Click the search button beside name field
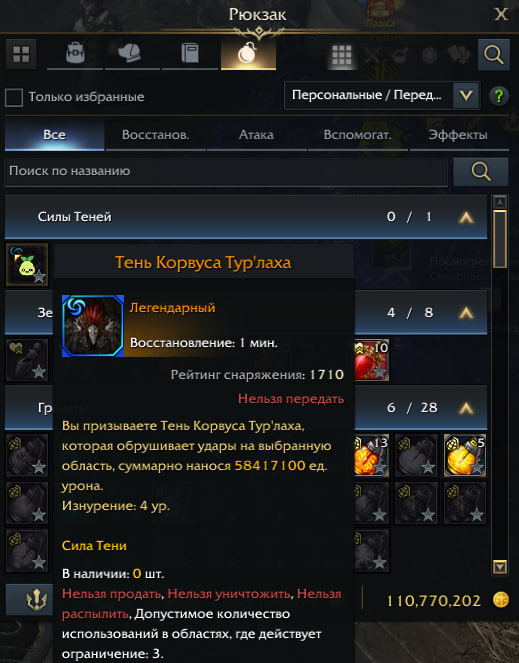The image size is (519, 663). (481, 172)
